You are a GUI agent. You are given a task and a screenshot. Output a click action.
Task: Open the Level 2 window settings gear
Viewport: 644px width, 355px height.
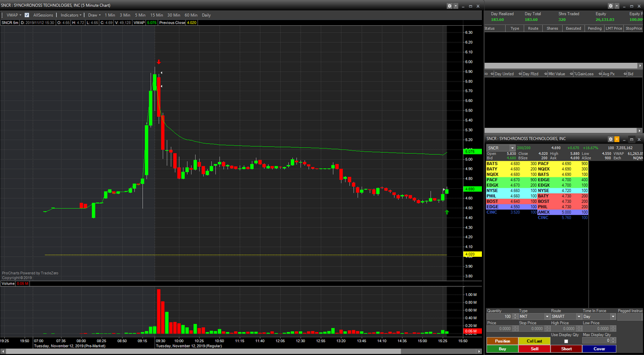coord(610,139)
